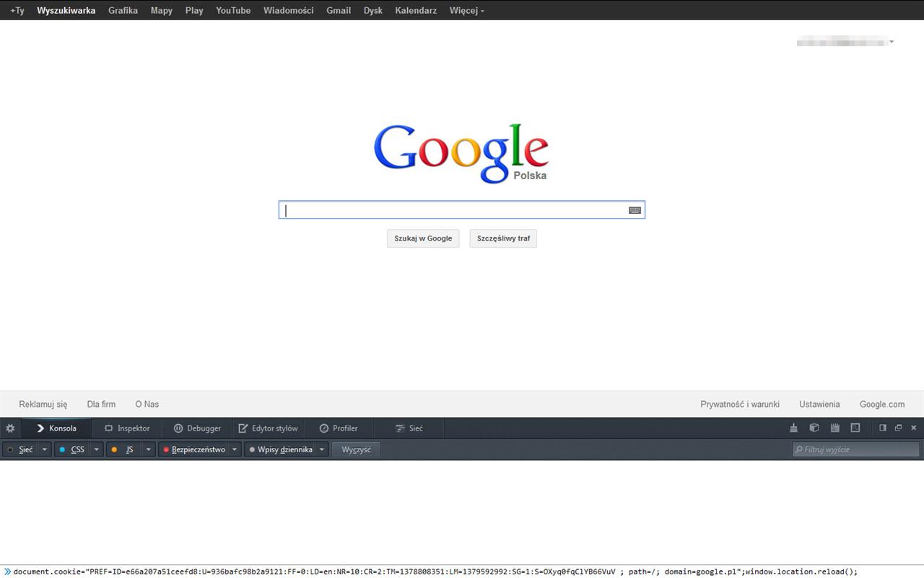Switch to the Sieć tab in devtools
The image size is (924, 578).
pos(409,428)
